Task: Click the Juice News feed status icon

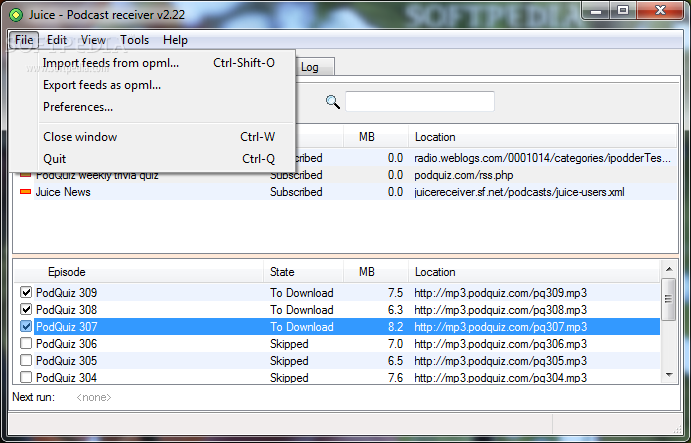Action: pos(26,192)
